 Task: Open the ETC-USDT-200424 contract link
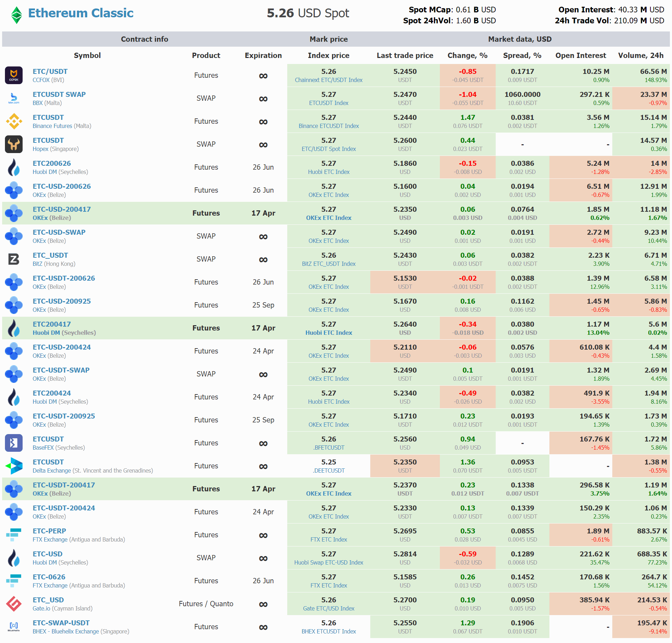(x=64, y=508)
